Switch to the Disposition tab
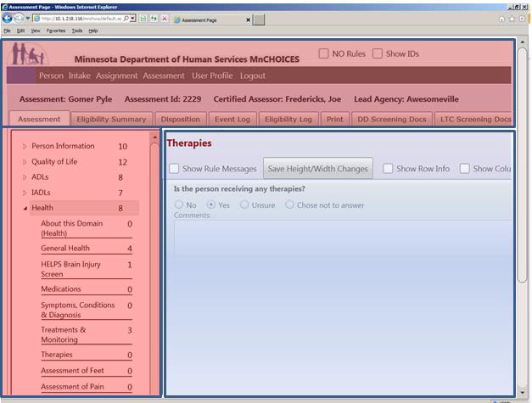Viewport: 532px width, 403px height. (181, 119)
